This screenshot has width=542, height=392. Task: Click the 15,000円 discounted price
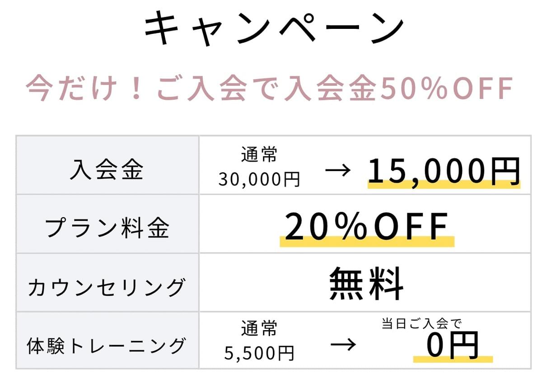click(x=444, y=170)
